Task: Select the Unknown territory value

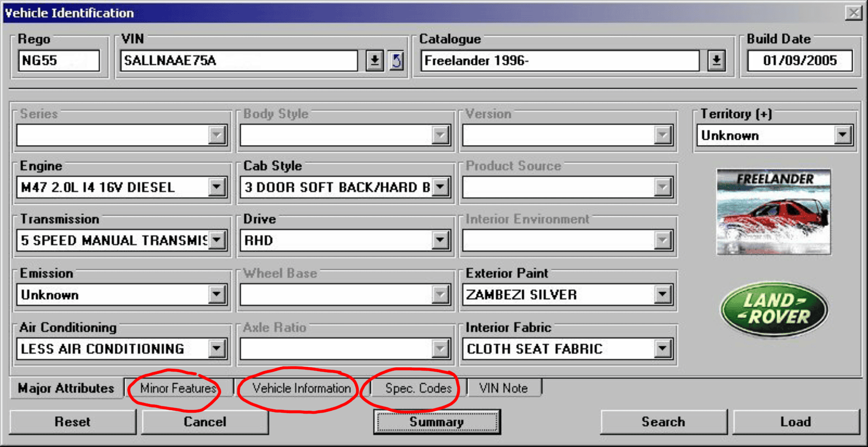Action: pyautogui.click(x=730, y=135)
